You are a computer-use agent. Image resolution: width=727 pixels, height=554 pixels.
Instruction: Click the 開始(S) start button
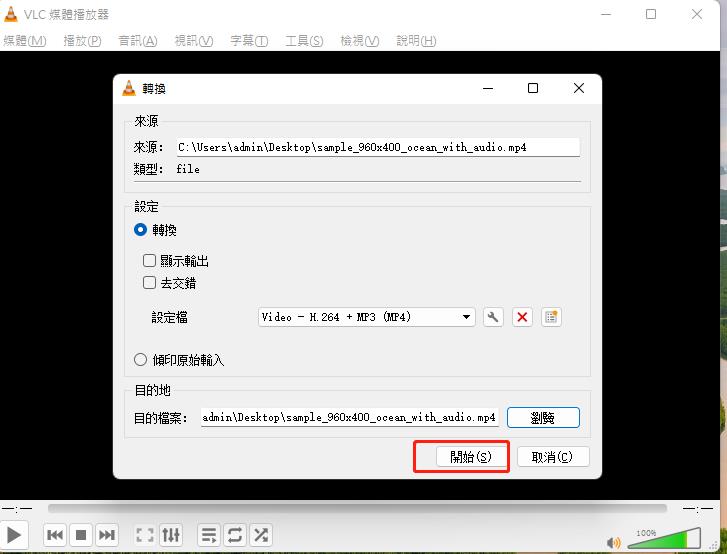[471, 457]
